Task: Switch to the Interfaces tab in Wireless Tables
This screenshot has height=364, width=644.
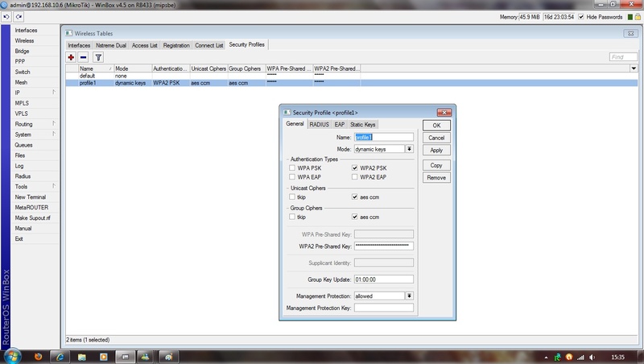Action: [x=79, y=45]
